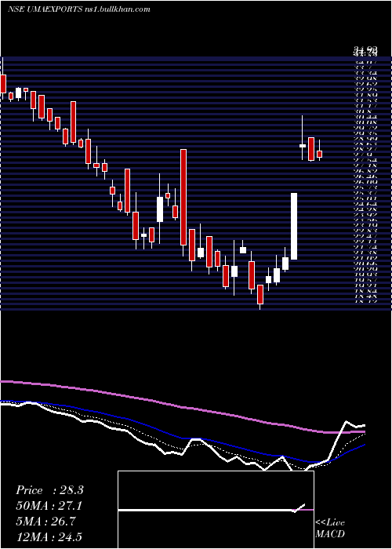
Task: Click the NSE UMAEXPORTS chart title
Action: (x=78, y=9)
